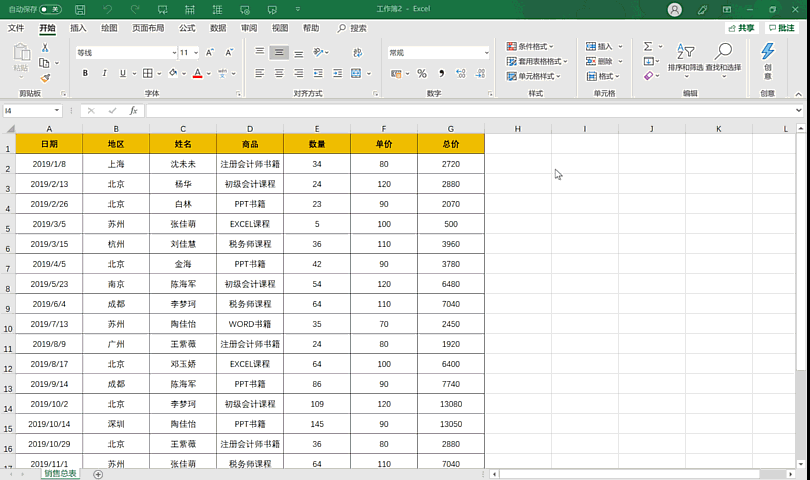Click the Share button
The width and height of the screenshot is (810, 480).
(x=741, y=28)
